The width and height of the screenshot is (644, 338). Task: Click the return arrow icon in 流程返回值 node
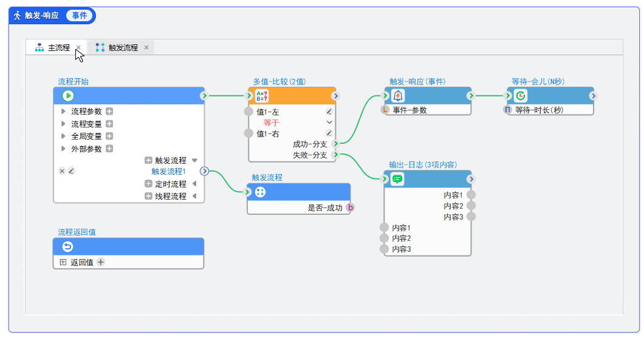coord(68,246)
